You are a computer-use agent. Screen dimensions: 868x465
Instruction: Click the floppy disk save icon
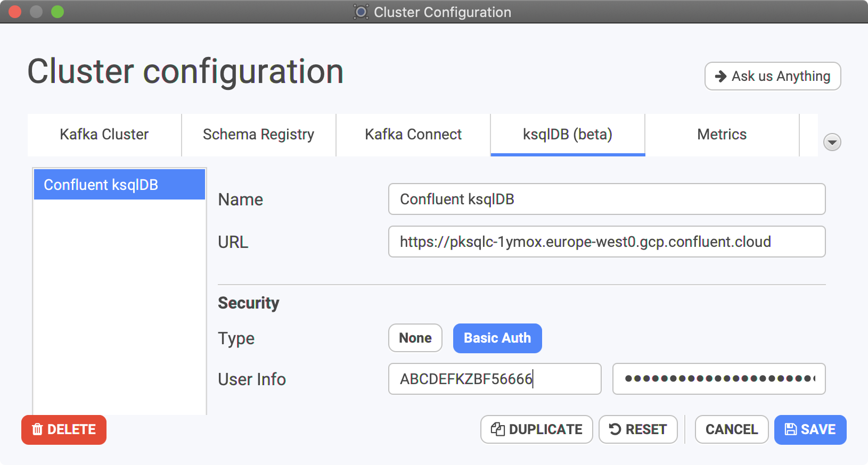click(x=791, y=429)
